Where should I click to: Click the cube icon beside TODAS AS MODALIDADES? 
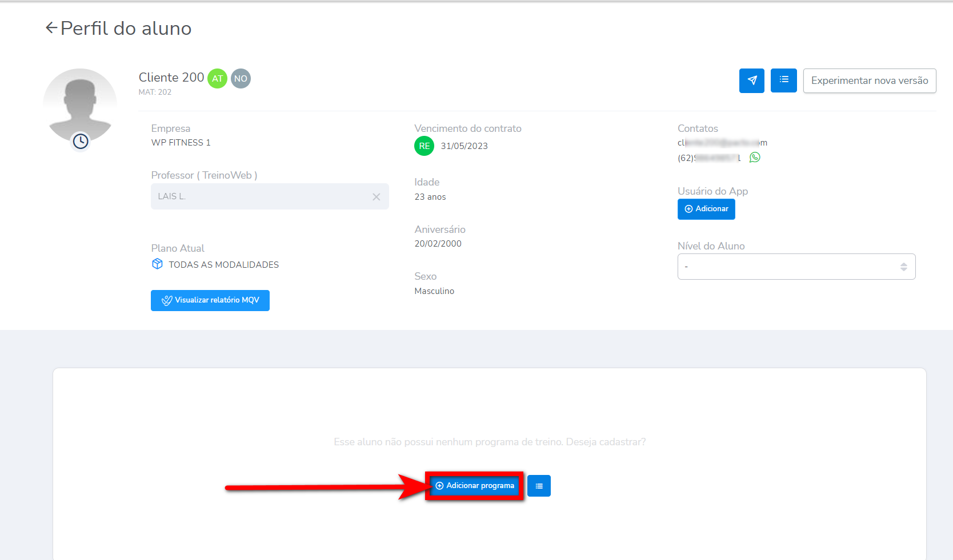(x=157, y=264)
